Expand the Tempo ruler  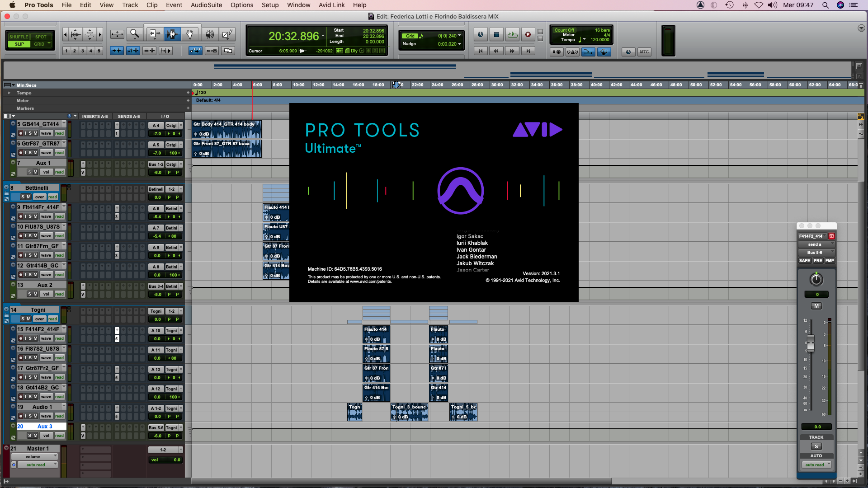(9, 93)
